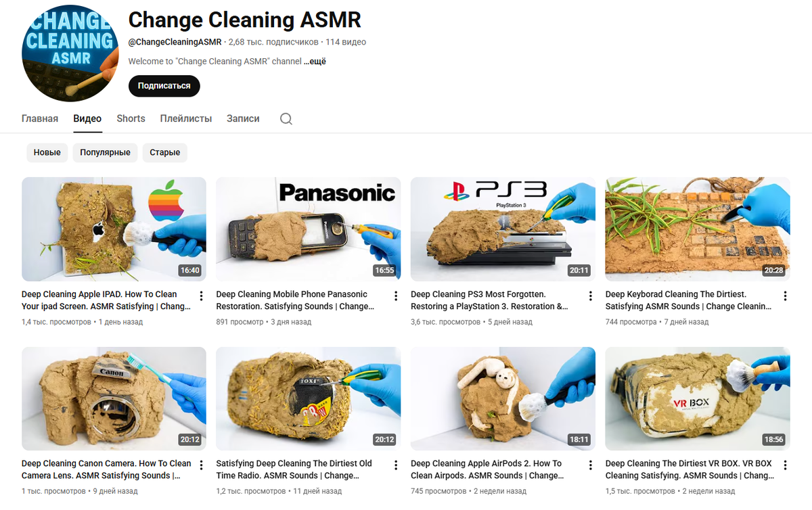Switch to the Shorts tab

point(131,118)
